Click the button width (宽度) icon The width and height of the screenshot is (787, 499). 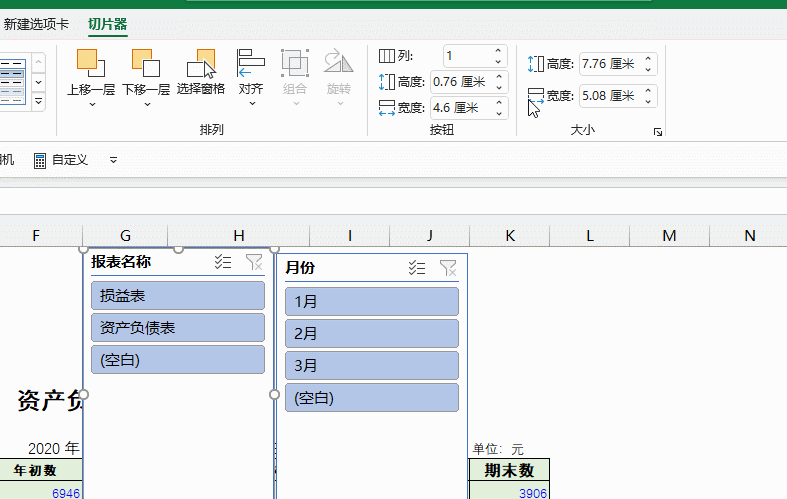tap(386, 107)
